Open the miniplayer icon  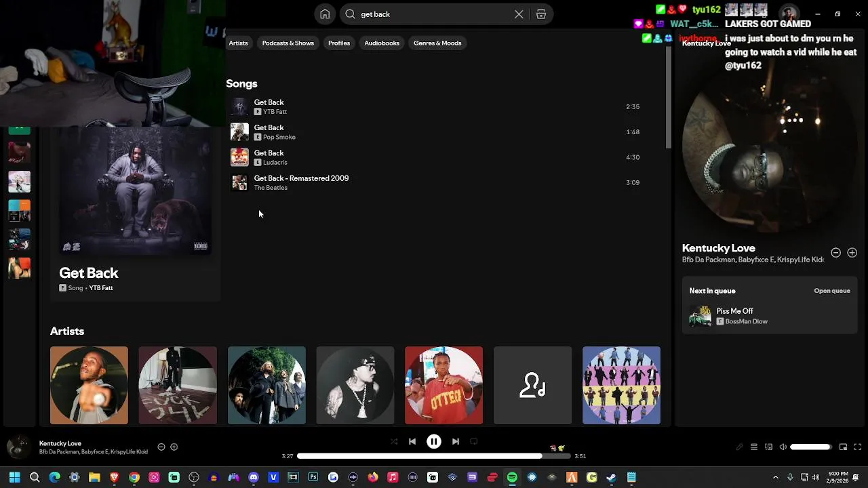[x=844, y=447]
